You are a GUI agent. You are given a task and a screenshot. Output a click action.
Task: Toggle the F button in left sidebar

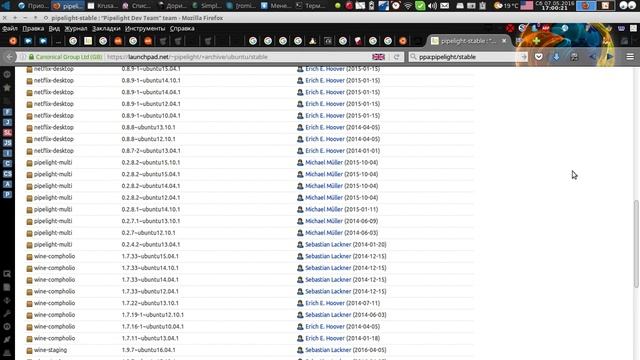(x=7, y=112)
